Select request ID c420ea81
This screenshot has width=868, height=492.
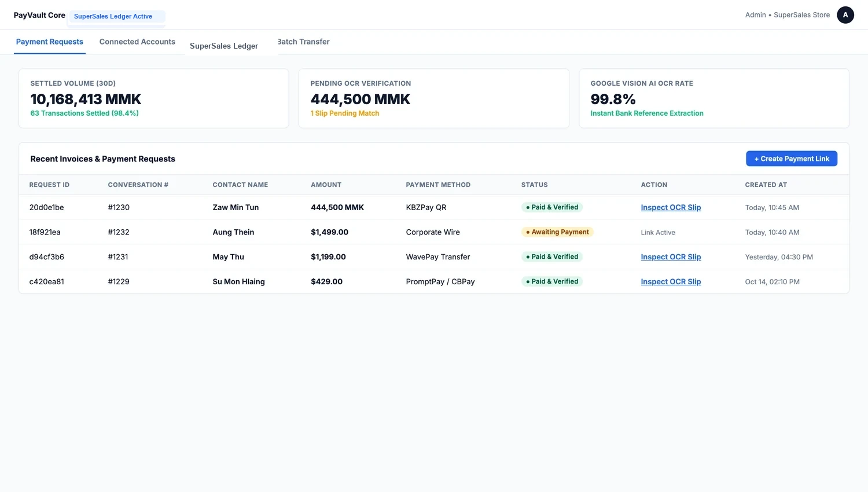[x=47, y=282]
